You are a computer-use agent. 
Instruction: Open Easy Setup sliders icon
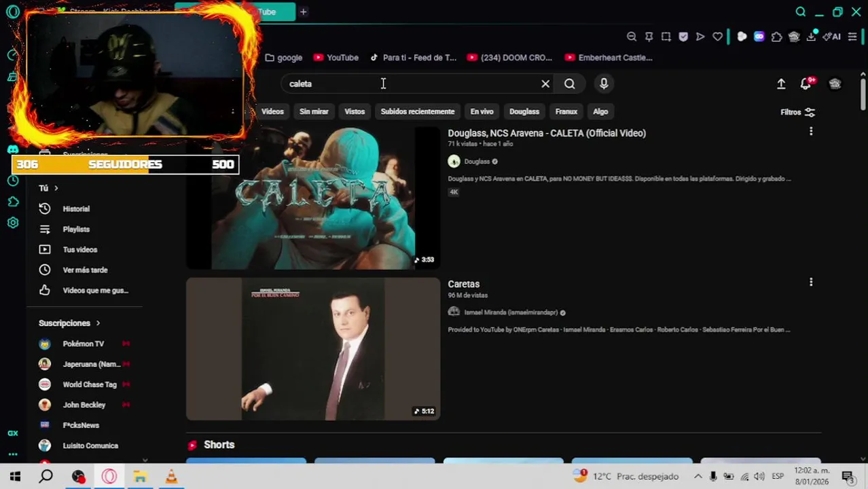(852, 37)
